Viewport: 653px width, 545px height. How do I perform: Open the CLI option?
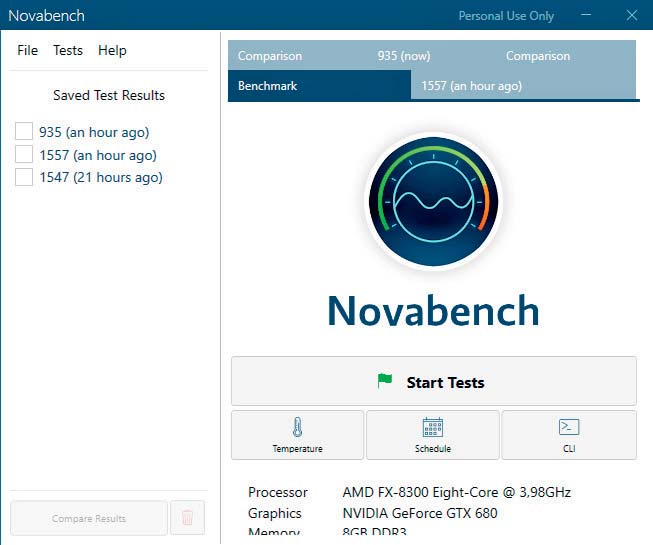[569, 435]
